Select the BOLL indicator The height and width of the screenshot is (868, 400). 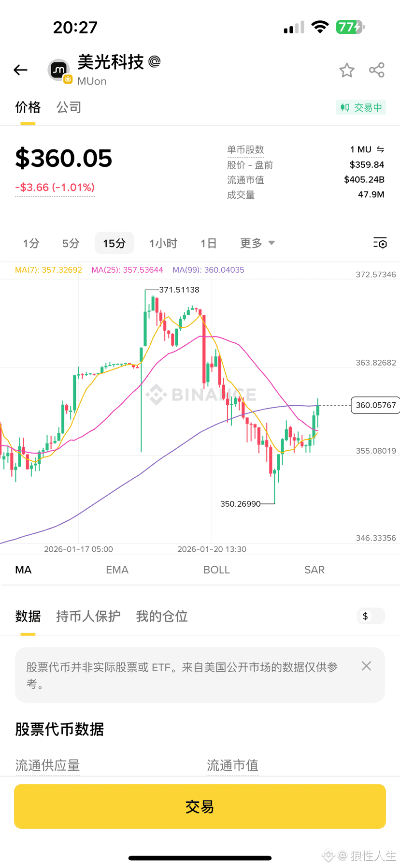click(216, 570)
